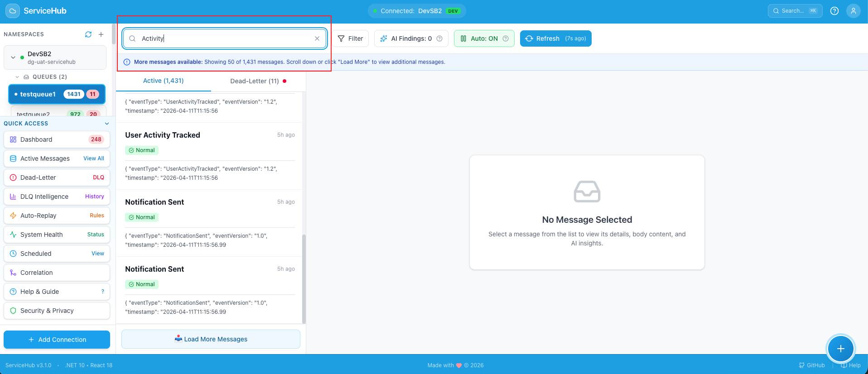Click the DevSB2 namespace name
The width and height of the screenshot is (868, 374).
tap(39, 54)
